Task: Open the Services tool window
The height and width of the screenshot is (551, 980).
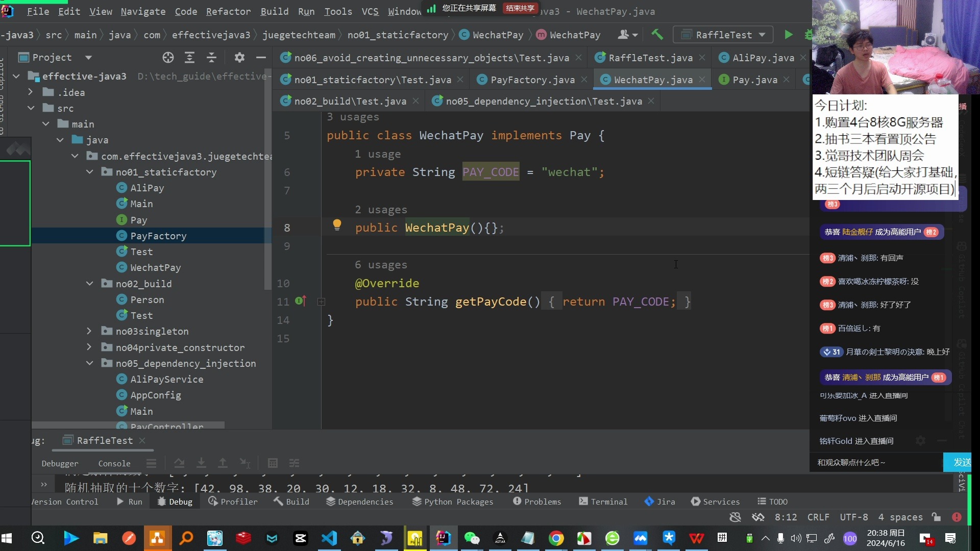Action: [x=715, y=502]
